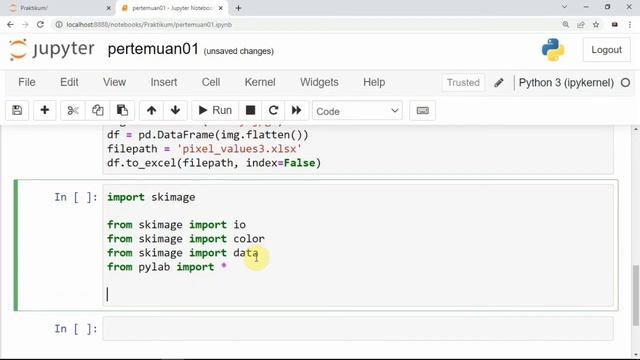Open the Widgets menu
This screenshot has height=360, width=640.
click(x=319, y=82)
